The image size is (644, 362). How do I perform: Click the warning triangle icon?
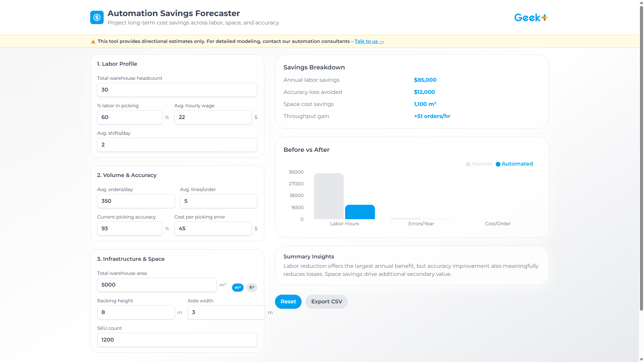click(x=93, y=41)
